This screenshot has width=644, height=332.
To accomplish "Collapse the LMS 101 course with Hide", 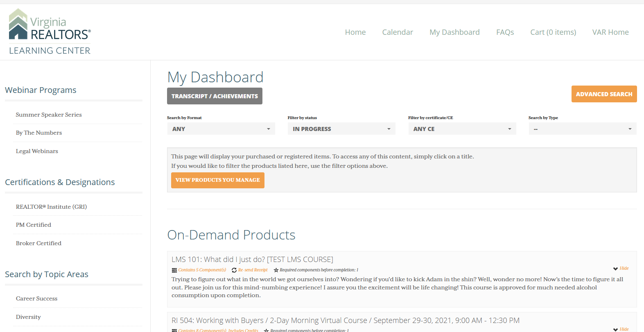I will pos(621,269).
